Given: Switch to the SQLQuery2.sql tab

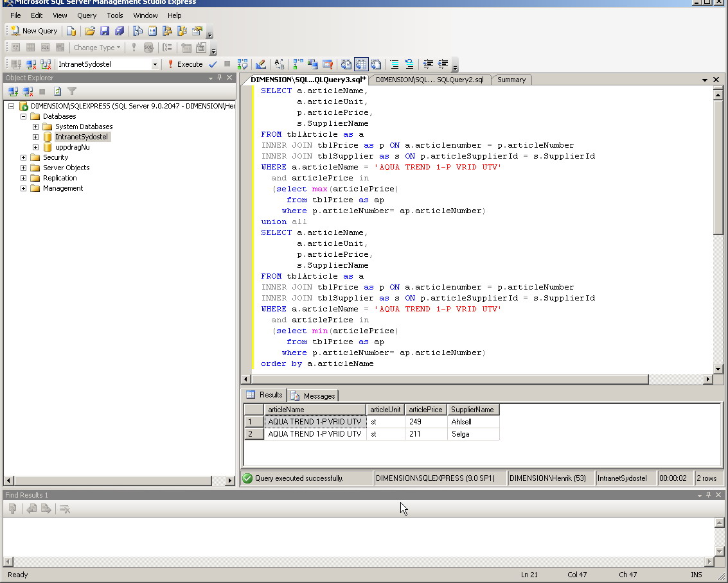Looking at the screenshot, I should pyautogui.click(x=429, y=80).
